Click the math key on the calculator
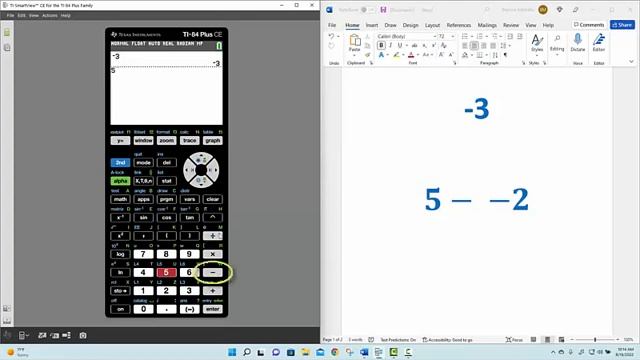640x360 pixels. [x=120, y=199]
